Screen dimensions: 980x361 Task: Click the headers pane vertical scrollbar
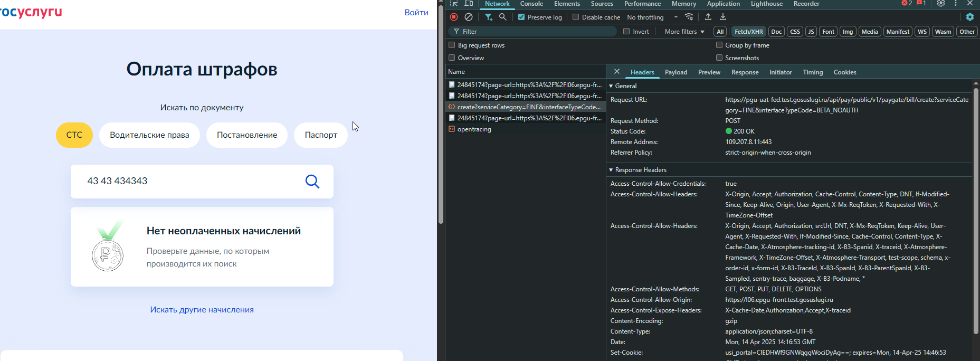(x=976, y=211)
